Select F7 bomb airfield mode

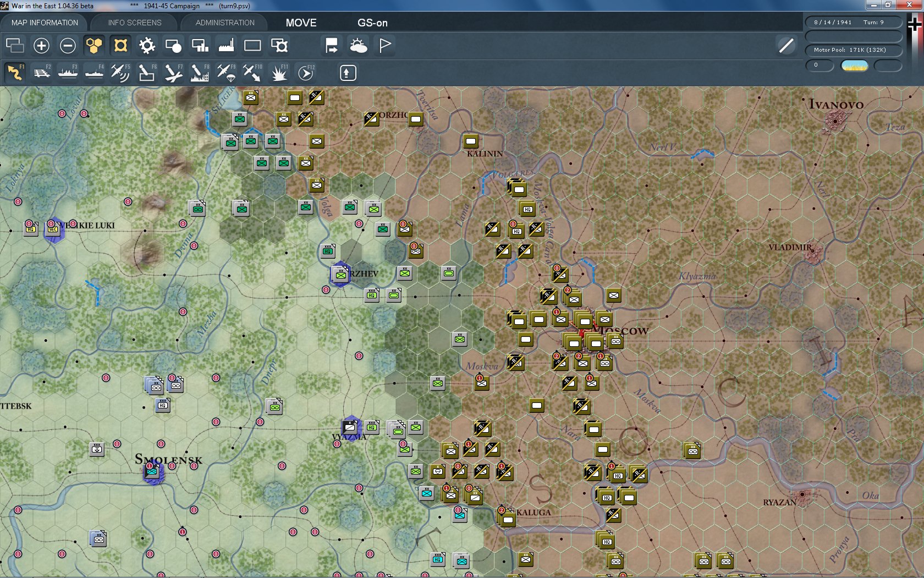[173, 73]
